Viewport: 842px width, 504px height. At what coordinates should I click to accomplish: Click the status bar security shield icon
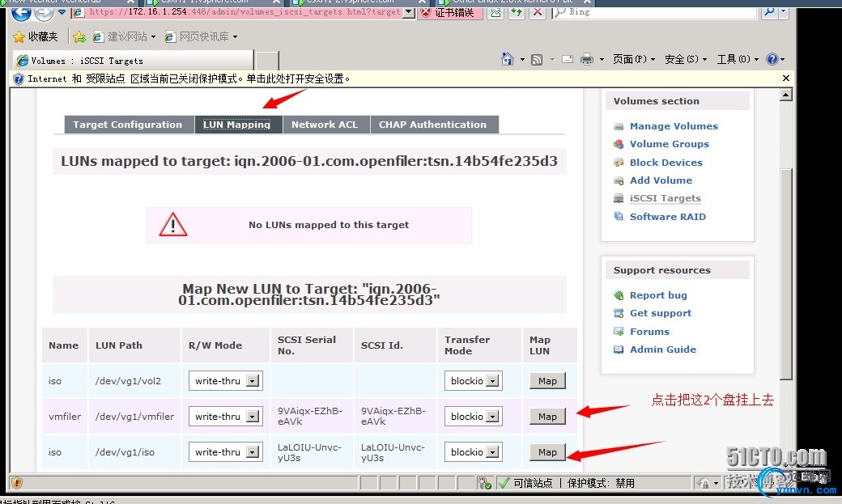tap(17, 482)
